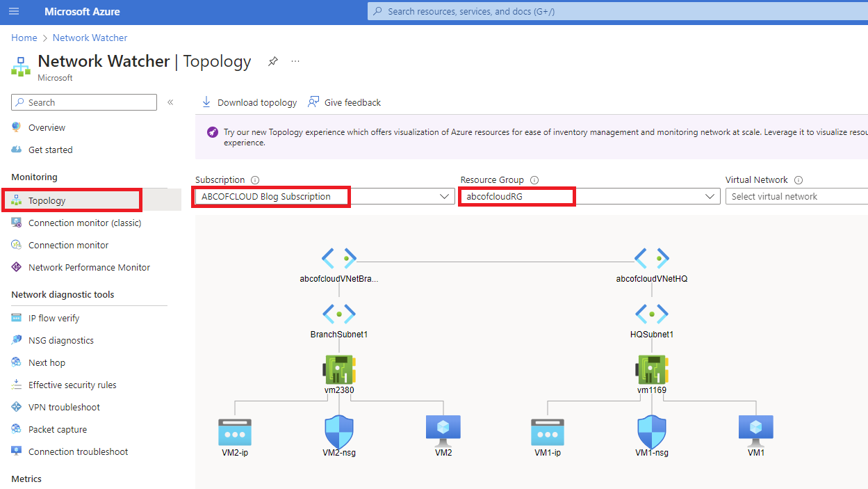Expand the Resource Group selector
This screenshot has width=868, height=489.
[x=709, y=196]
